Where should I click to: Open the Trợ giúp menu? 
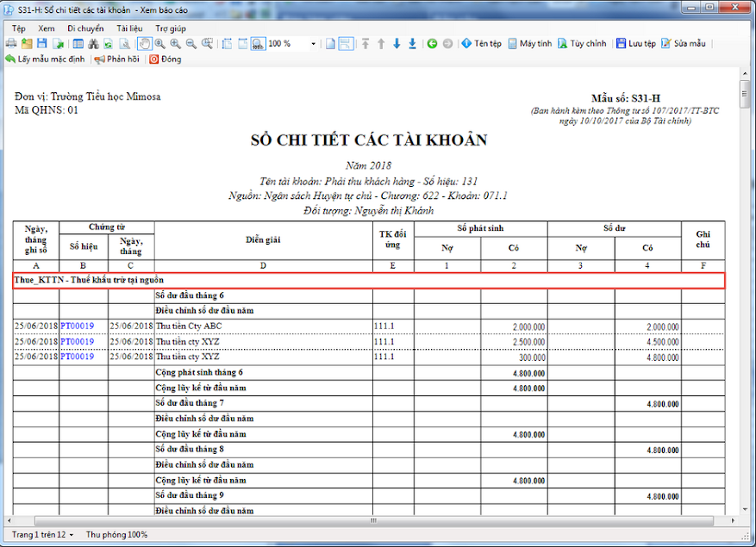pyautogui.click(x=171, y=28)
